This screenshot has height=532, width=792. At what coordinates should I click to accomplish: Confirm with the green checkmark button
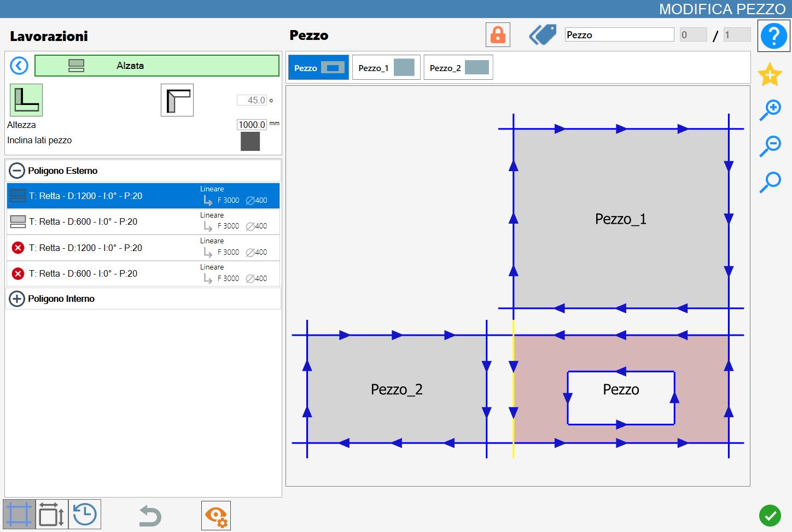[770, 515]
